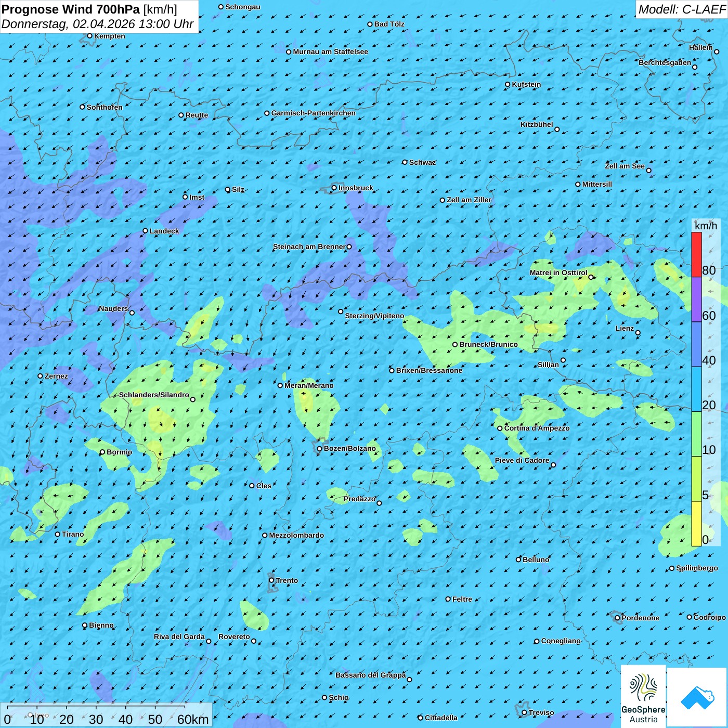Click the 'Sillian' label
Screen dimensions: 728x728
pos(548,365)
